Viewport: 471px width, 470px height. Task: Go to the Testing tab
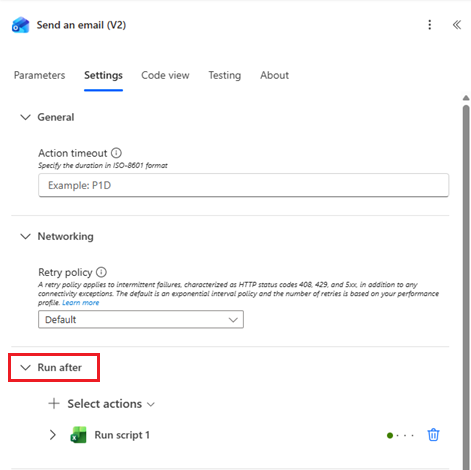point(225,75)
